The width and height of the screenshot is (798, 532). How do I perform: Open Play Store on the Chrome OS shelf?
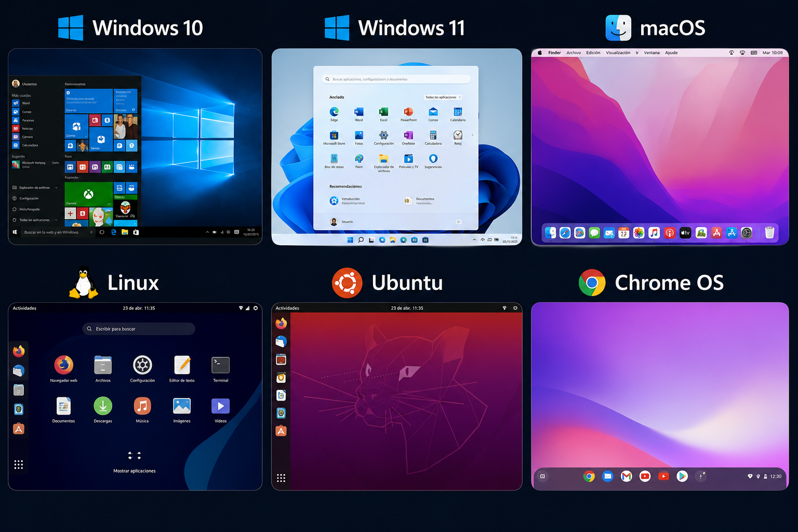682,476
